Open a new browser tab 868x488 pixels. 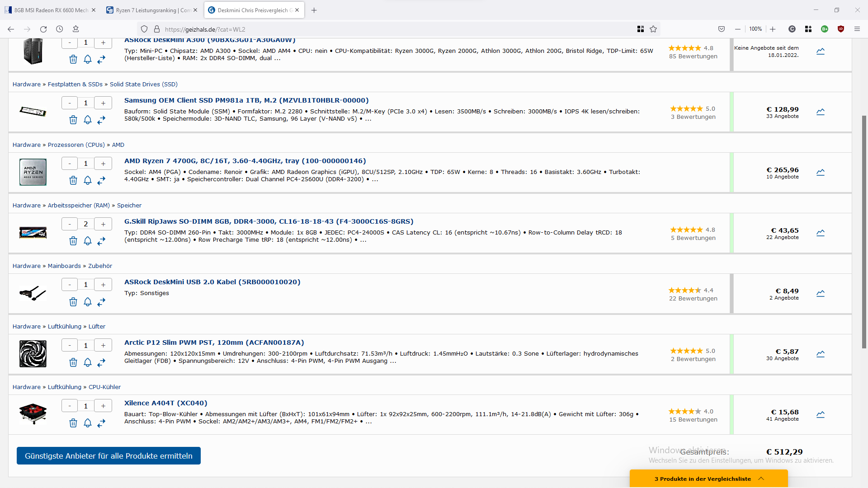click(314, 10)
